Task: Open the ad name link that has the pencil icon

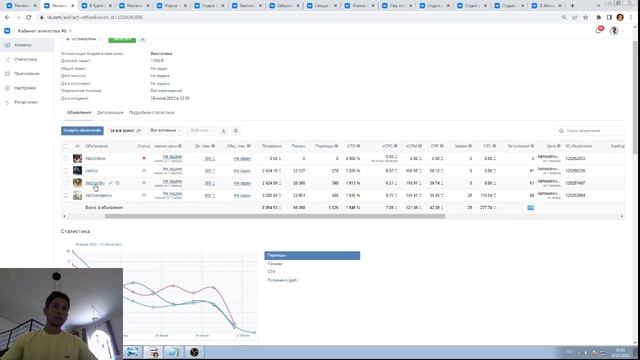Action: (x=95, y=183)
